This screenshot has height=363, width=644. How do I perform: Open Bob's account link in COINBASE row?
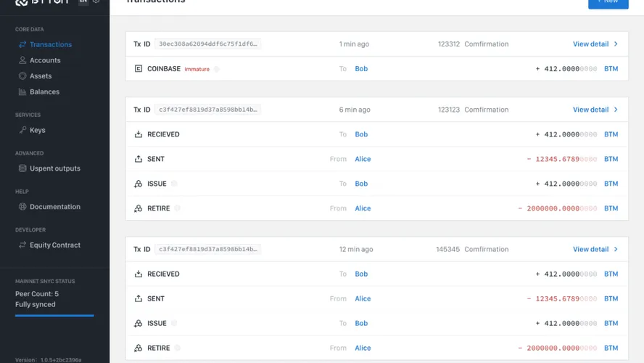pos(361,69)
